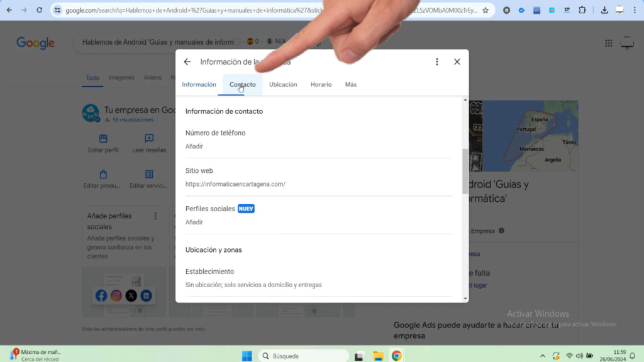Open the Más dropdown in the dialog
Screen dimensions: 644x362
pyautogui.click(x=350, y=84)
